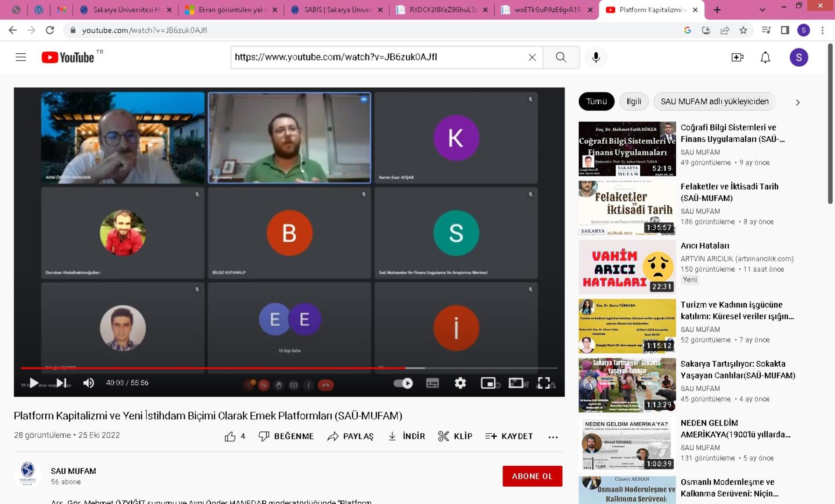Switch to miniplayer mode
Image resolution: width=835 pixels, height=504 pixels.
488,383
